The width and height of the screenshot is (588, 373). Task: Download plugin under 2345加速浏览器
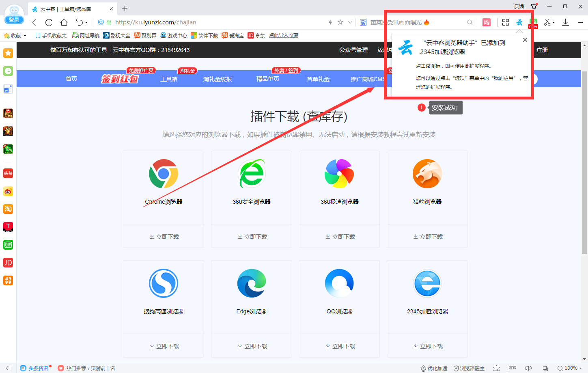point(427,346)
